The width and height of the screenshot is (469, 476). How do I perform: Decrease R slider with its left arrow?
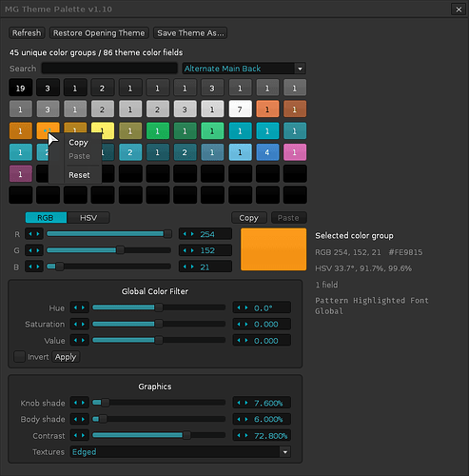tap(30, 234)
